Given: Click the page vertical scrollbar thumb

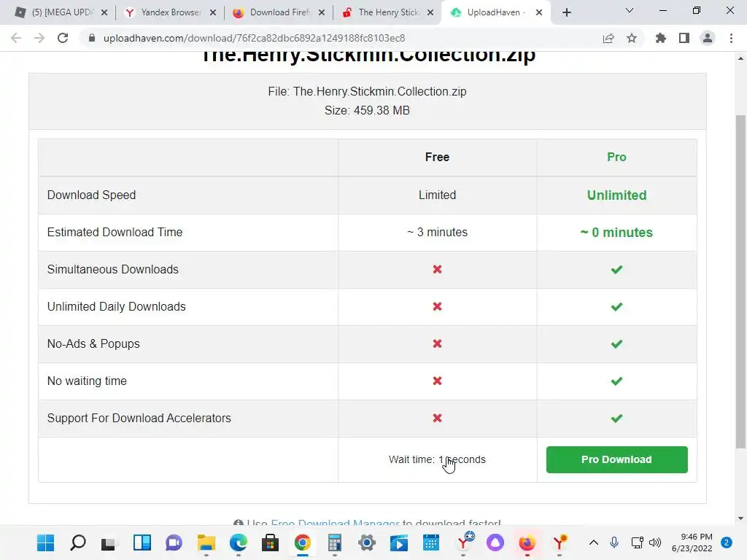Looking at the screenshot, I should pos(740,281).
